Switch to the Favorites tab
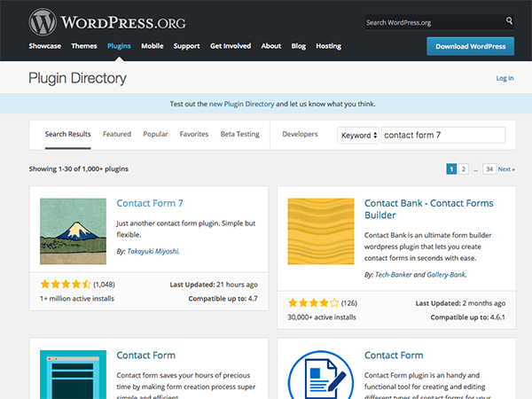This screenshot has width=532, height=399. coord(194,134)
